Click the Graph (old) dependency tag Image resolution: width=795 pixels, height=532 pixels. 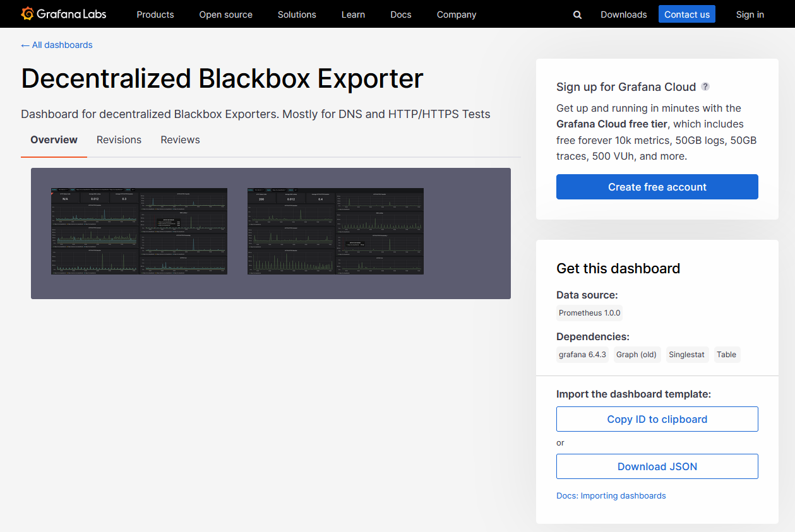637,355
